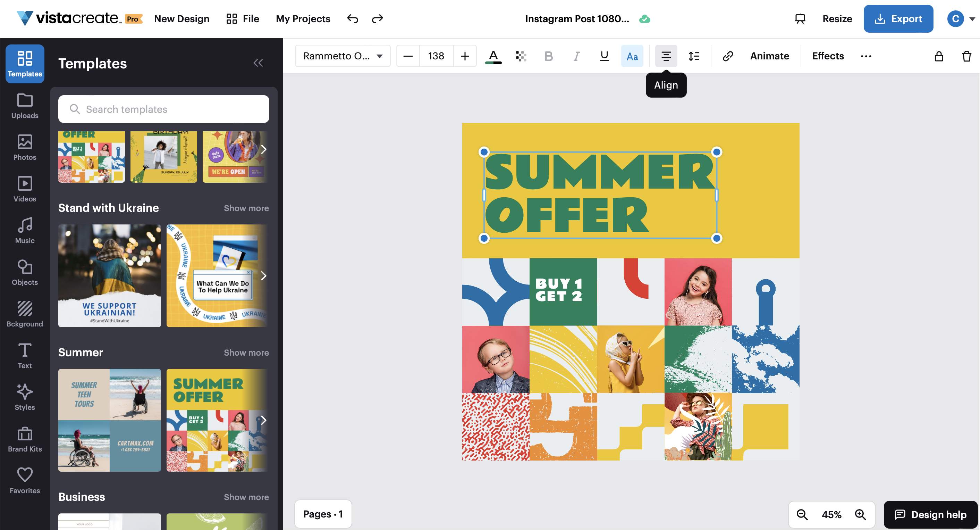
Task: Open line spacing settings
Action: coord(694,56)
